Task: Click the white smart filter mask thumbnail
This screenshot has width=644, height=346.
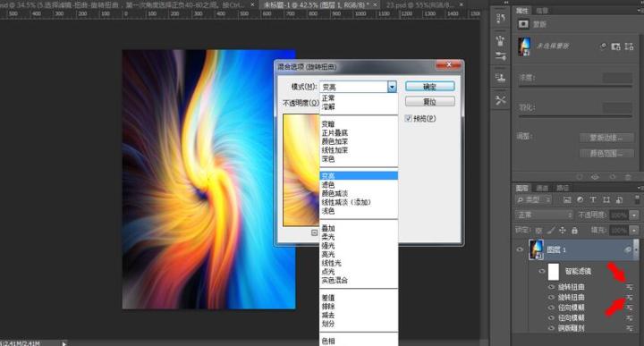Action: click(x=554, y=271)
